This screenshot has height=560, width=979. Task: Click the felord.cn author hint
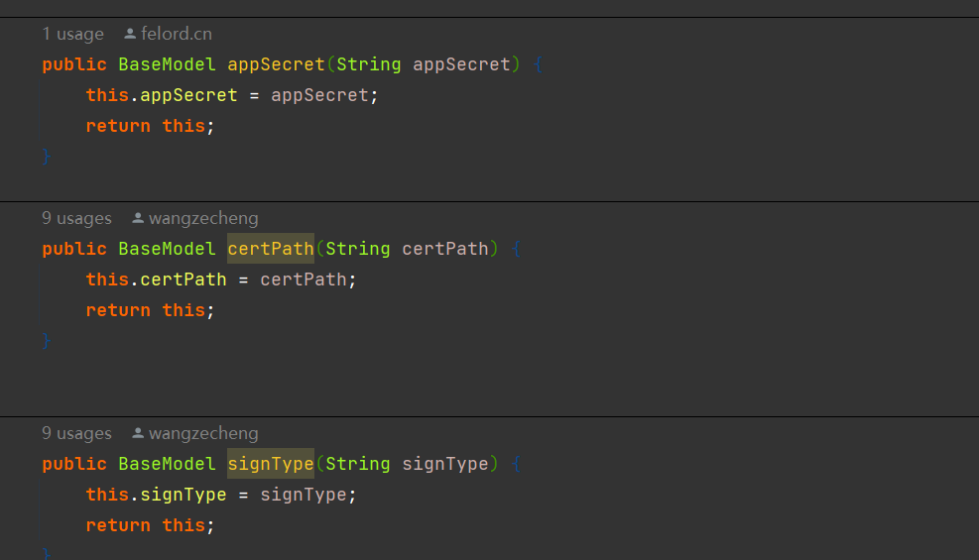click(176, 35)
